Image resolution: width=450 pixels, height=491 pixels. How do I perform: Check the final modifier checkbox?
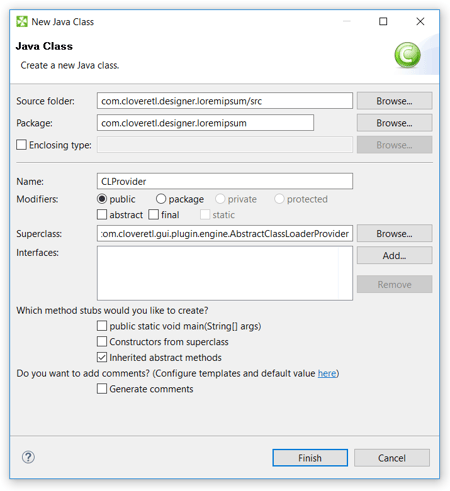tap(154, 214)
